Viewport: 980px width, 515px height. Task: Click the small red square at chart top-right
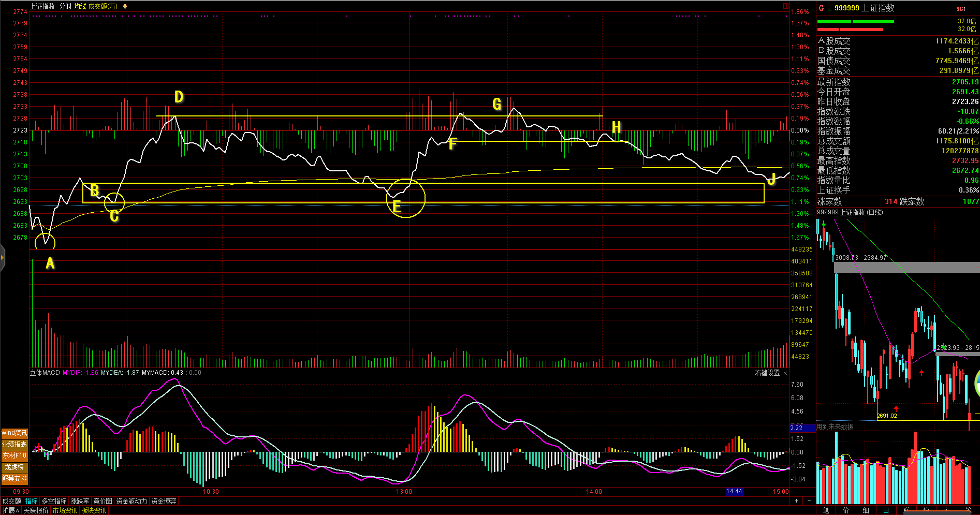785,6
